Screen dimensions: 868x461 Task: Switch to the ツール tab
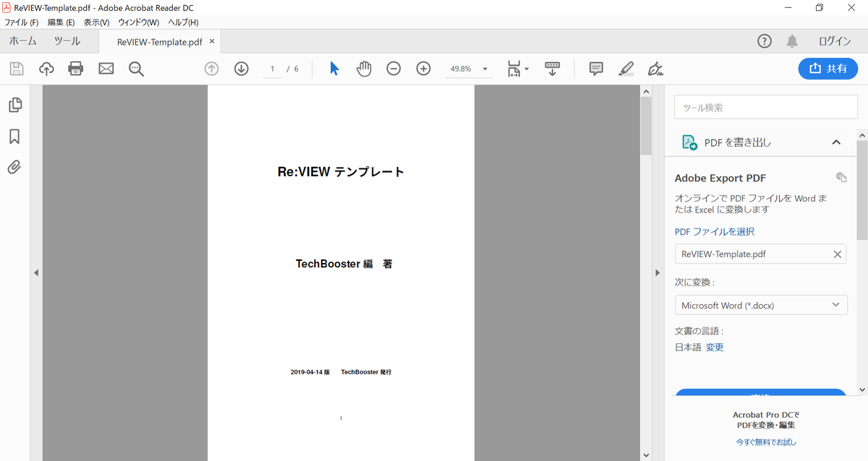[67, 41]
